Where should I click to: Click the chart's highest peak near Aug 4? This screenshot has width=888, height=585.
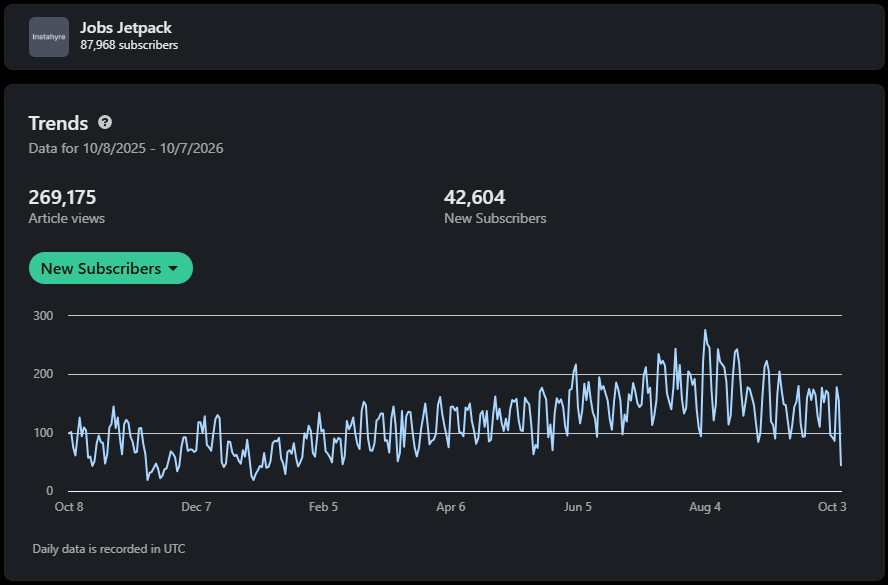pos(705,330)
